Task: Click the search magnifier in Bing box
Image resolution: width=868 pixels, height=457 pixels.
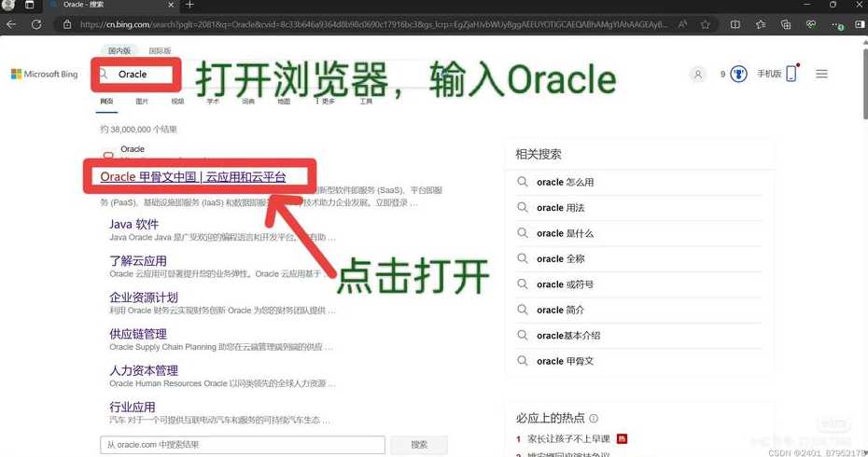Action: click(x=104, y=74)
